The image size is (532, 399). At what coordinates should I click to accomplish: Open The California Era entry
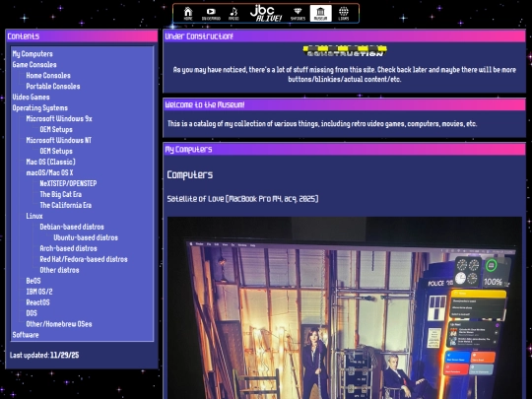coord(65,205)
